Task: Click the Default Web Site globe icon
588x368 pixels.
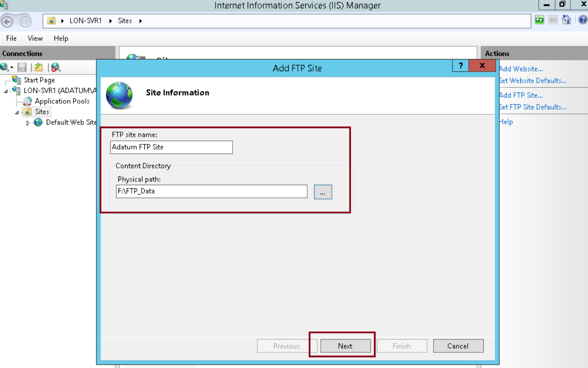Action: tap(38, 122)
